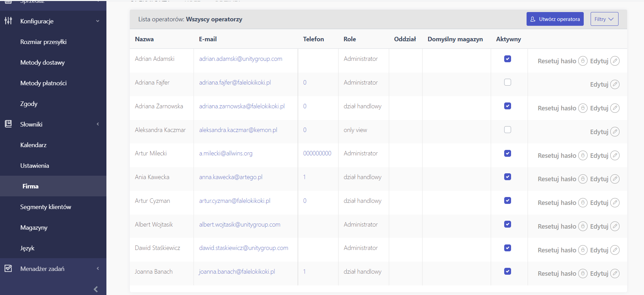Open Metody dostawy menu item
Screen dimensions: 644x295
(42, 62)
